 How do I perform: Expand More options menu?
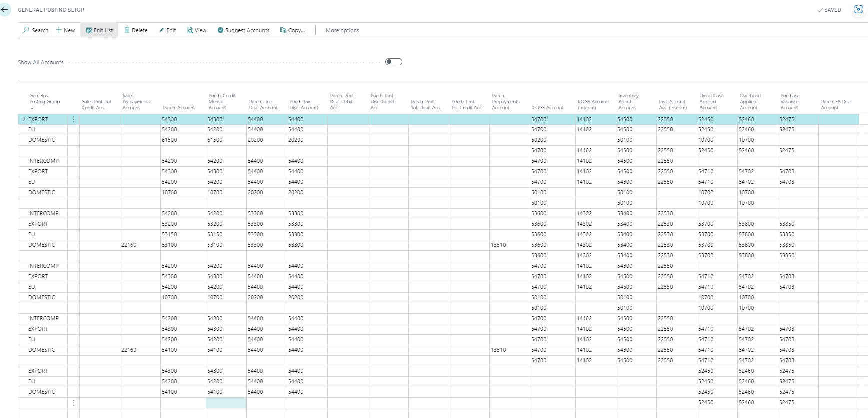tap(342, 30)
